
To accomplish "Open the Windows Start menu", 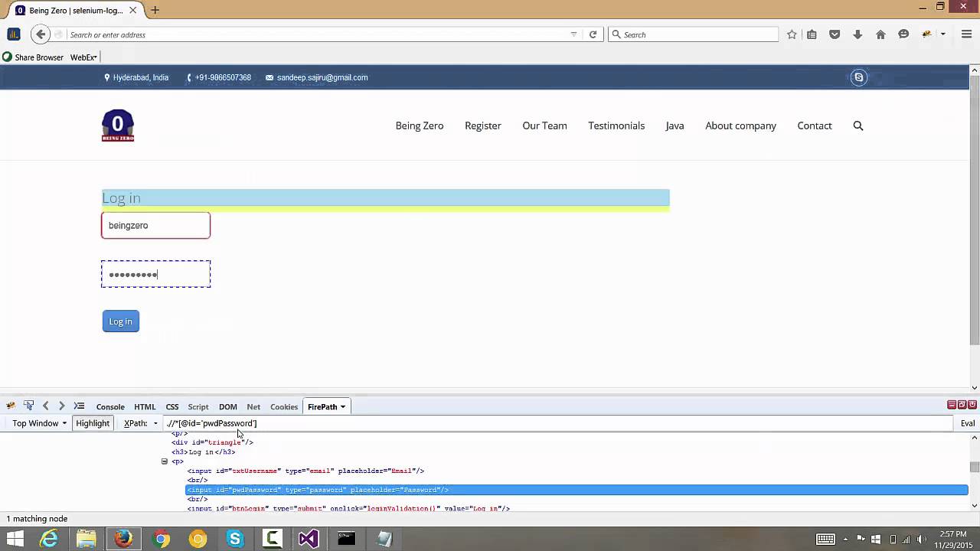I will click(15, 539).
